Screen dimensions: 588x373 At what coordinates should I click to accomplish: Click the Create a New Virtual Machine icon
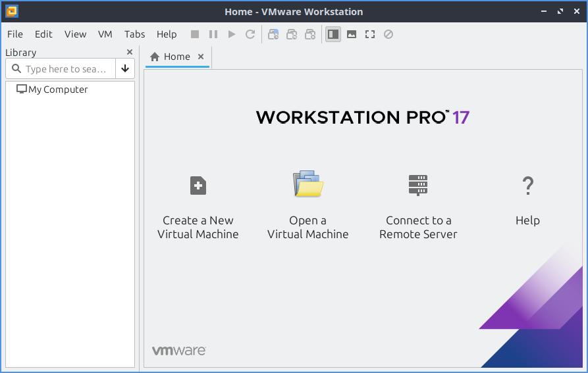(198, 186)
